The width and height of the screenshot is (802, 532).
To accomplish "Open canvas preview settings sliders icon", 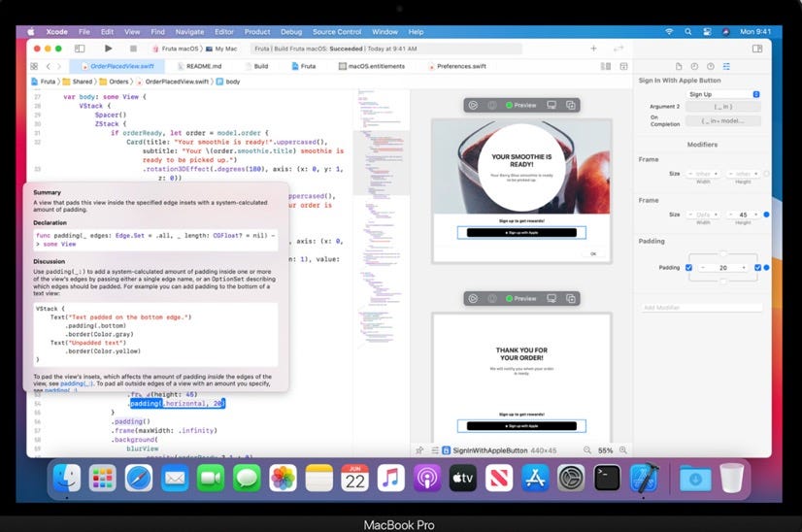I will tap(435, 450).
